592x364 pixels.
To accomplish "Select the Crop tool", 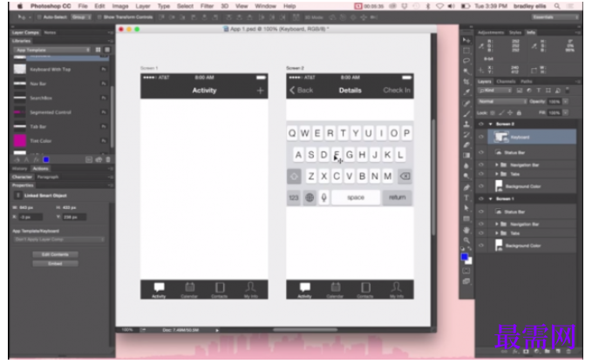I will click(x=466, y=82).
